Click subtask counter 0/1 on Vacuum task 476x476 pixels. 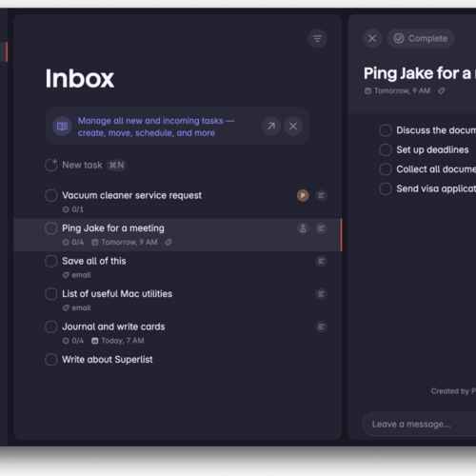(x=73, y=209)
